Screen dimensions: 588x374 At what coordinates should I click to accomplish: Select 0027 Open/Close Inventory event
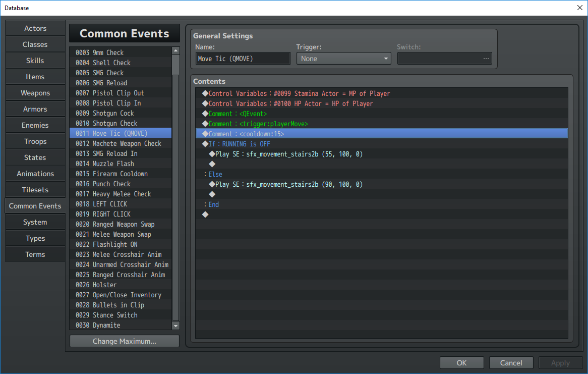click(121, 295)
